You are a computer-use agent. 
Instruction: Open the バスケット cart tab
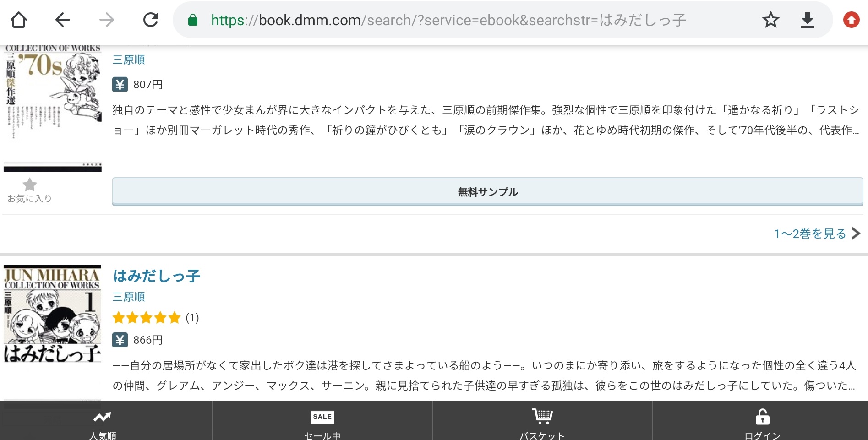click(542, 424)
